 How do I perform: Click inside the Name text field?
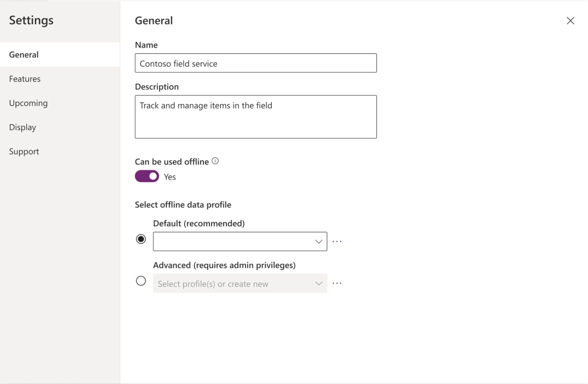pos(256,63)
